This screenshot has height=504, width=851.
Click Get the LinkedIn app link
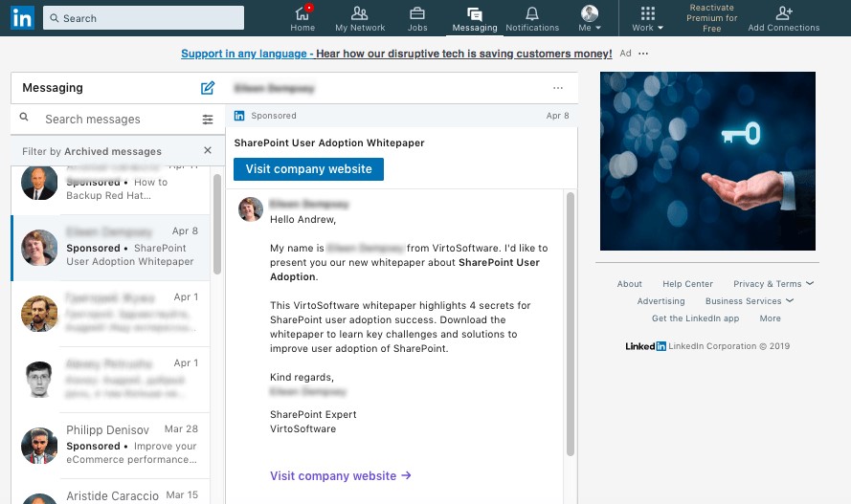point(695,318)
